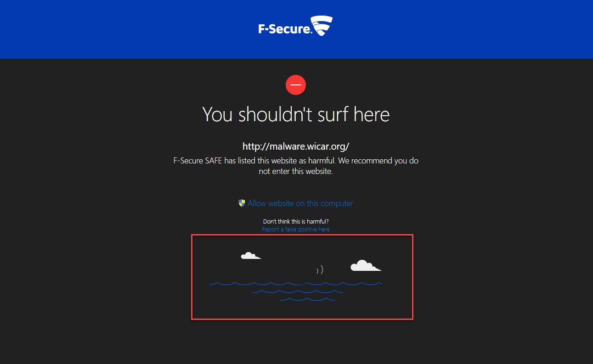Click the F-Secure shield logo icon
Screen dimensions: 593x364
coord(322,26)
